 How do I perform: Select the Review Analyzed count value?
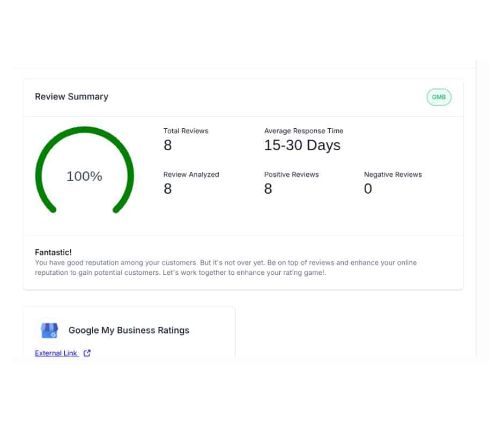pos(168,189)
